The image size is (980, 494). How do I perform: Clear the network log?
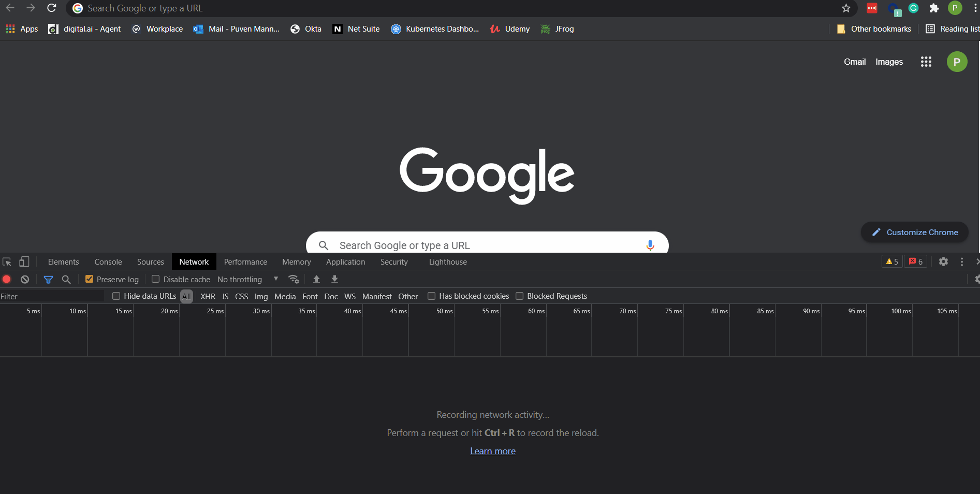tap(25, 279)
